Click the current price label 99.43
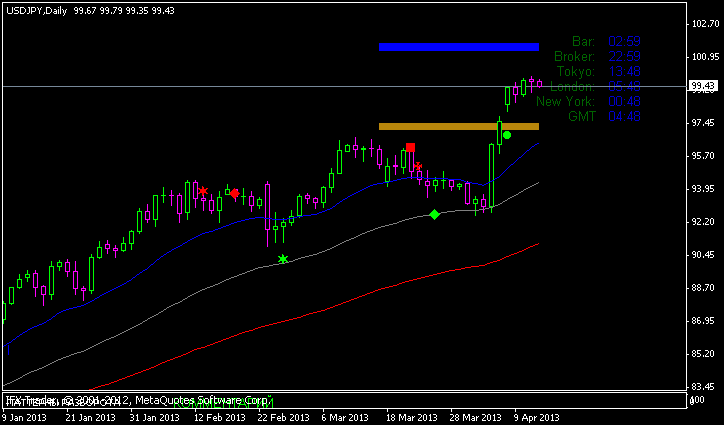Screen dimensions: 724x425 click(704, 87)
